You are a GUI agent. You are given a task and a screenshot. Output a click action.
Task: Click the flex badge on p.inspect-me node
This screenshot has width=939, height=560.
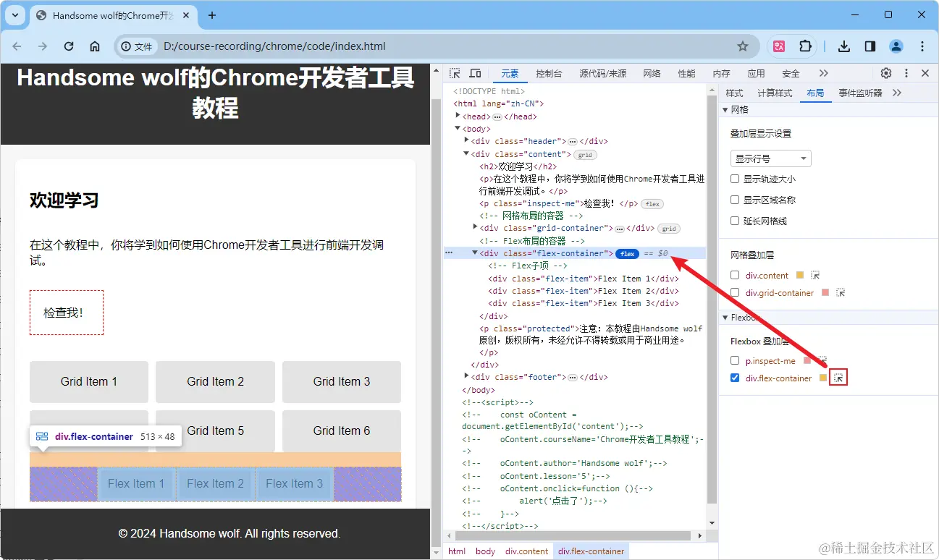652,204
